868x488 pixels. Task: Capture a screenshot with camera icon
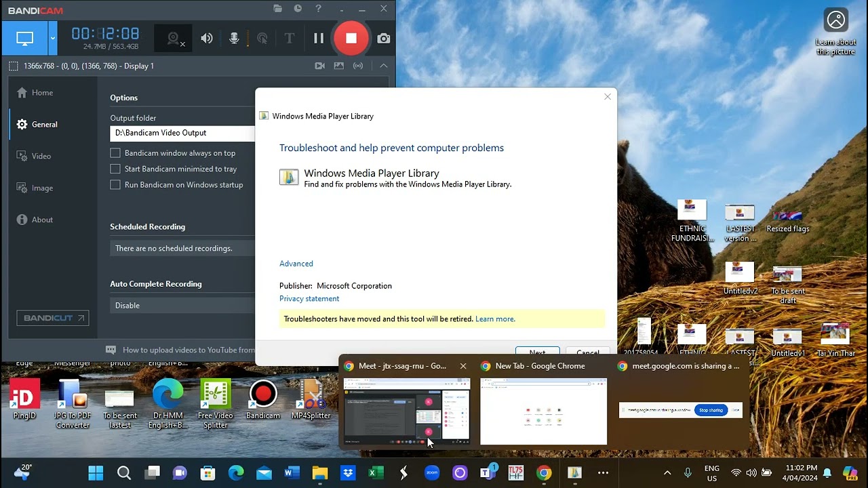pyautogui.click(x=384, y=39)
